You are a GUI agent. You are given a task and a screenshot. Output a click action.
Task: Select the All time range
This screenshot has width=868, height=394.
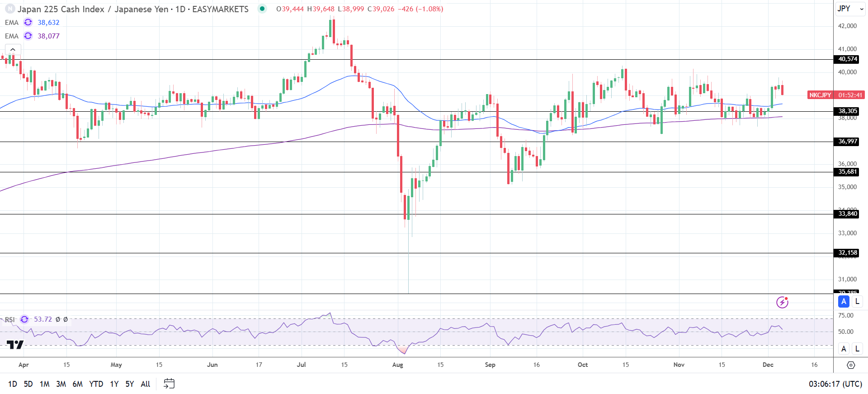(x=146, y=384)
